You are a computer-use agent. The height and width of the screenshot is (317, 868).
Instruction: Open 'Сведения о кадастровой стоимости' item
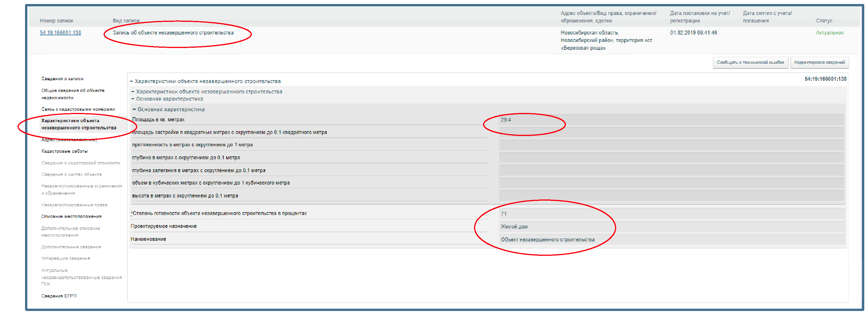[x=81, y=163]
